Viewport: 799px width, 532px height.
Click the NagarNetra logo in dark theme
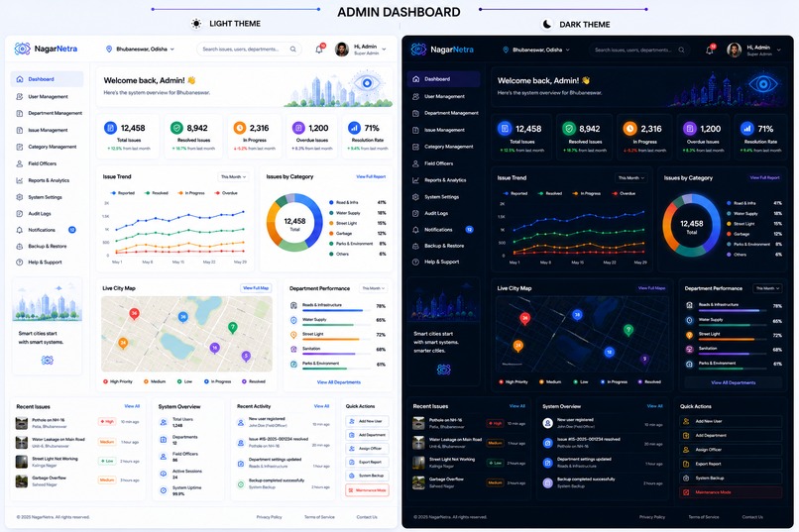[x=441, y=50]
